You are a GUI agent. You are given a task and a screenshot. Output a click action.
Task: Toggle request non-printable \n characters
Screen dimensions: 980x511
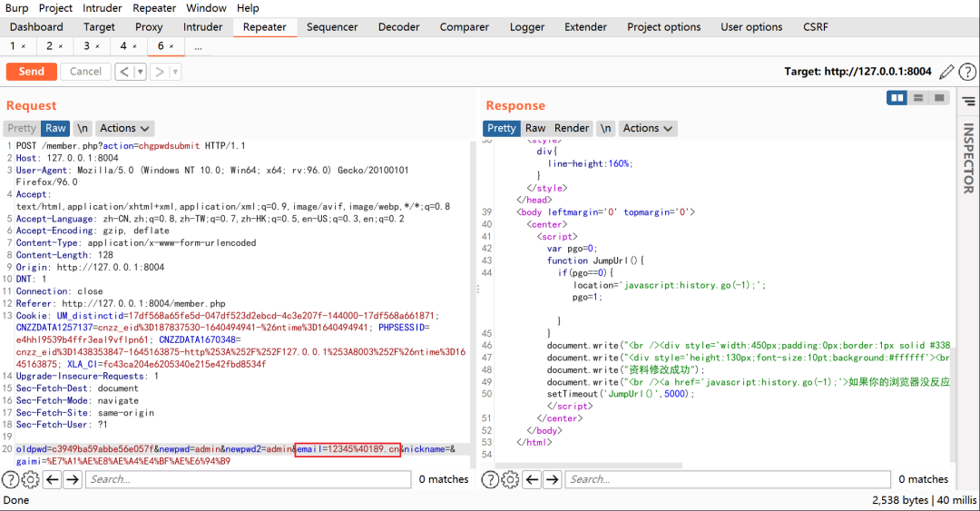click(83, 128)
